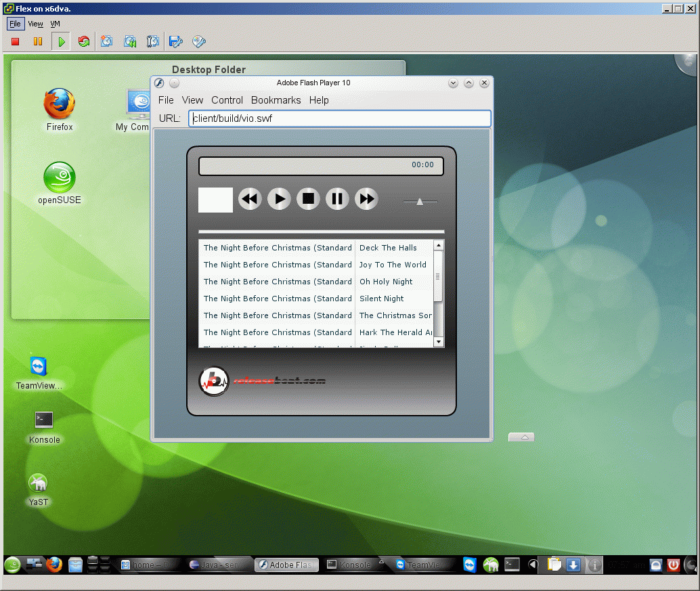Select the track Hark The Herald Angels
Viewport: 700px width, 591px height.
coord(395,332)
